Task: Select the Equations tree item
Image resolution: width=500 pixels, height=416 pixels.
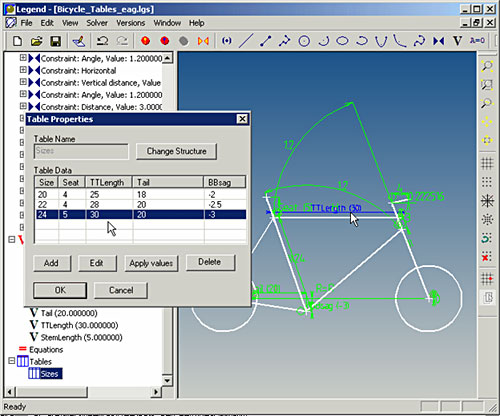Action: coord(46,350)
